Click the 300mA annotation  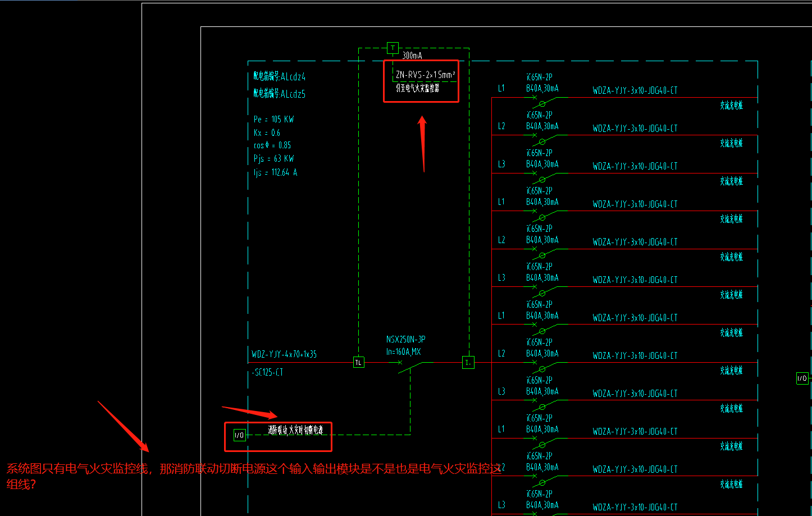(412, 56)
